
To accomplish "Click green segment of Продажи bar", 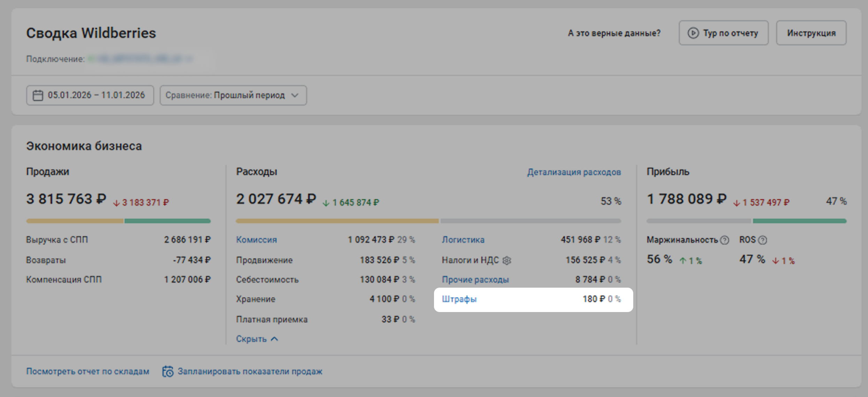I will coord(167,221).
